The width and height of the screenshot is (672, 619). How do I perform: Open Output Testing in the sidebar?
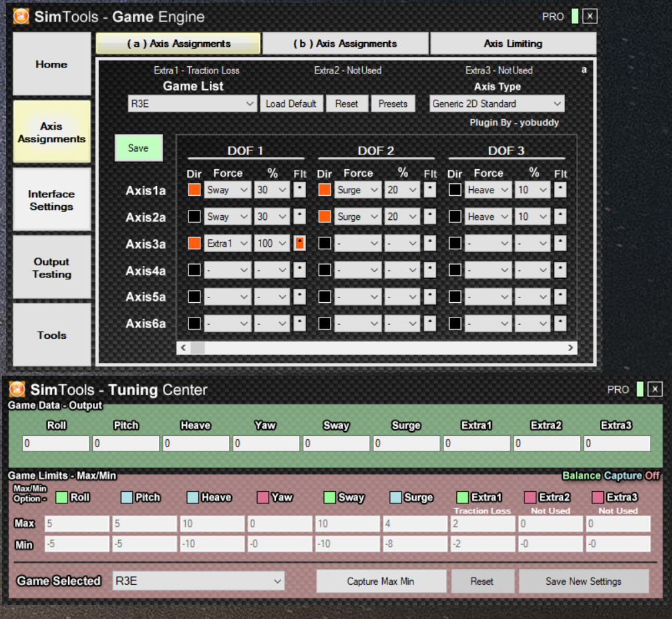[51, 267]
